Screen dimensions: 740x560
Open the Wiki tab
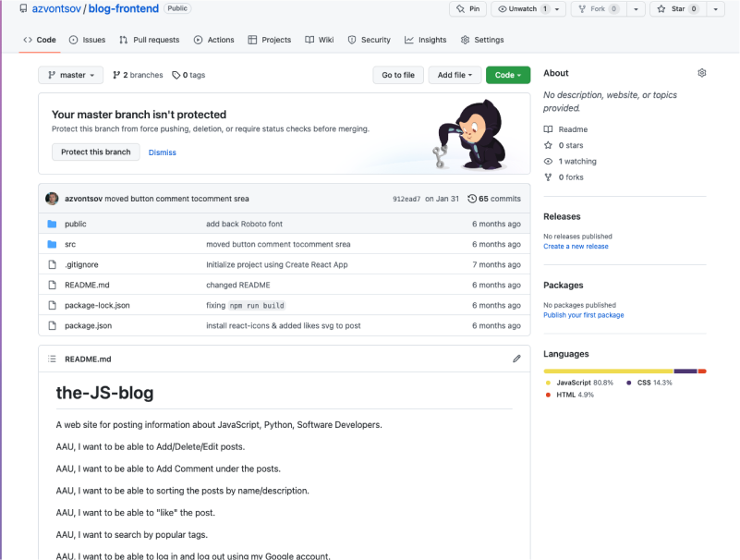click(x=320, y=40)
